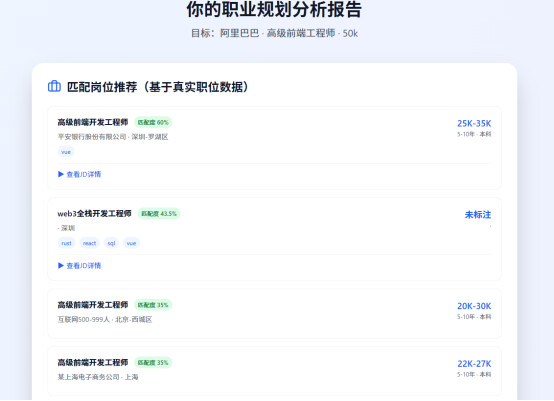This screenshot has height=401, width=554.
Task: Click the 匹配度 60% badge
Action: [x=153, y=122]
